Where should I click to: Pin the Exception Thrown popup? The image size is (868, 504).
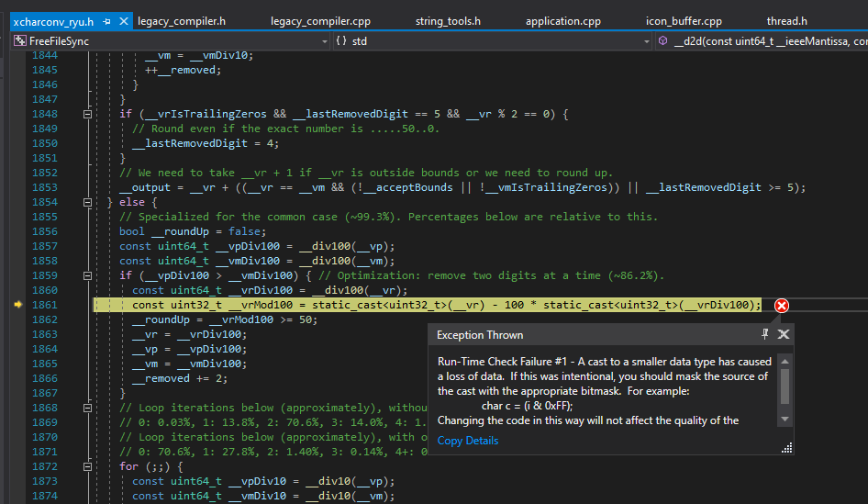(764, 334)
